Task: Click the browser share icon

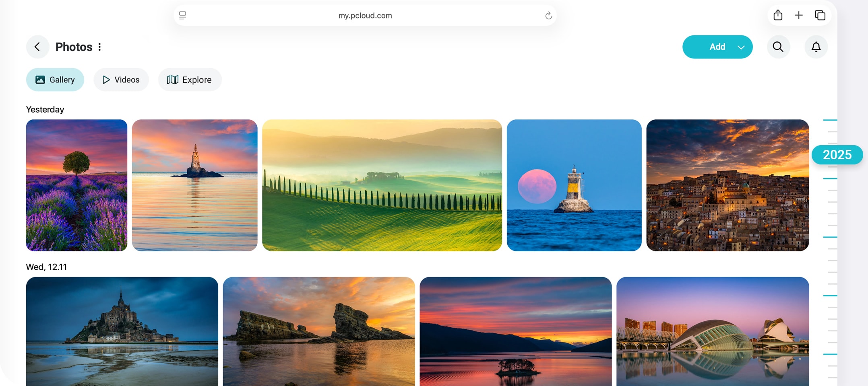Action: tap(778, 15)
